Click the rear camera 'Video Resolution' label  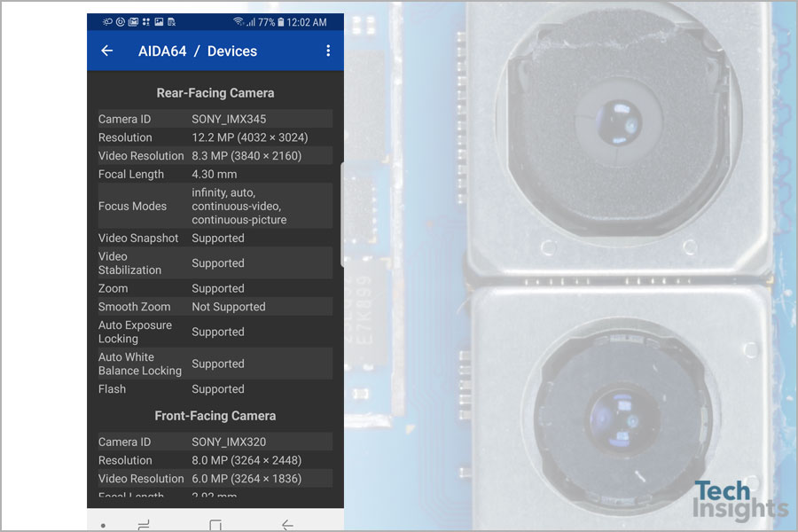tap(141, 156)
